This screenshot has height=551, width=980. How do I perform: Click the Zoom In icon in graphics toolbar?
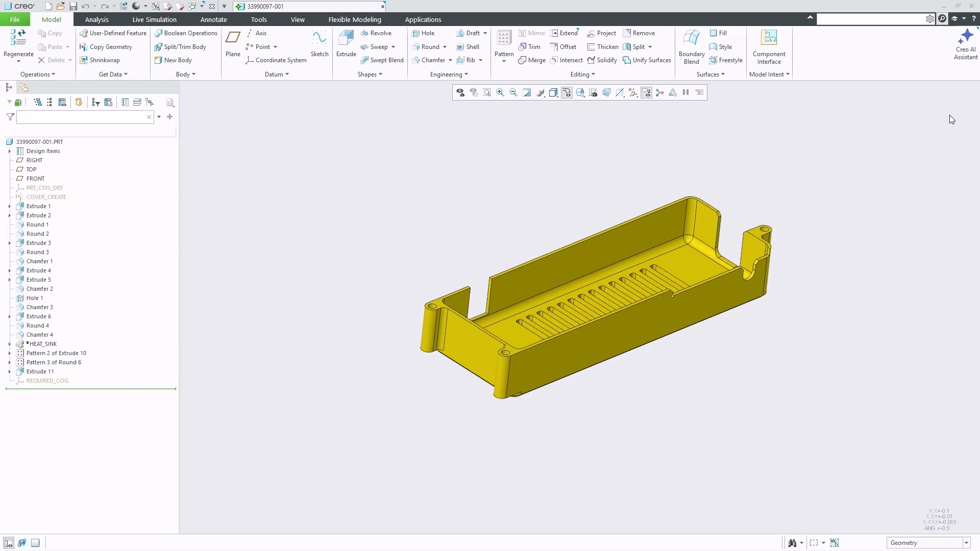click(500, 92)
